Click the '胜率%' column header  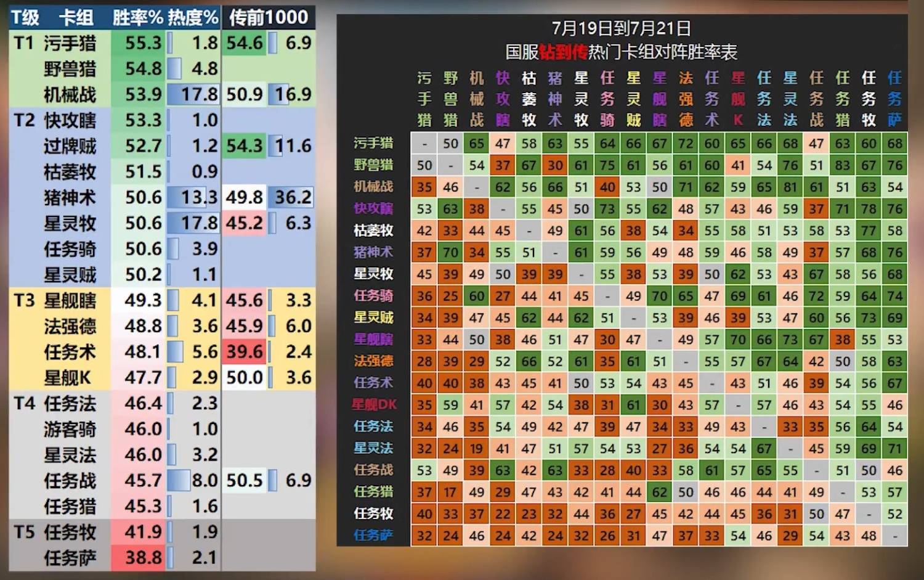pos(138,17)
